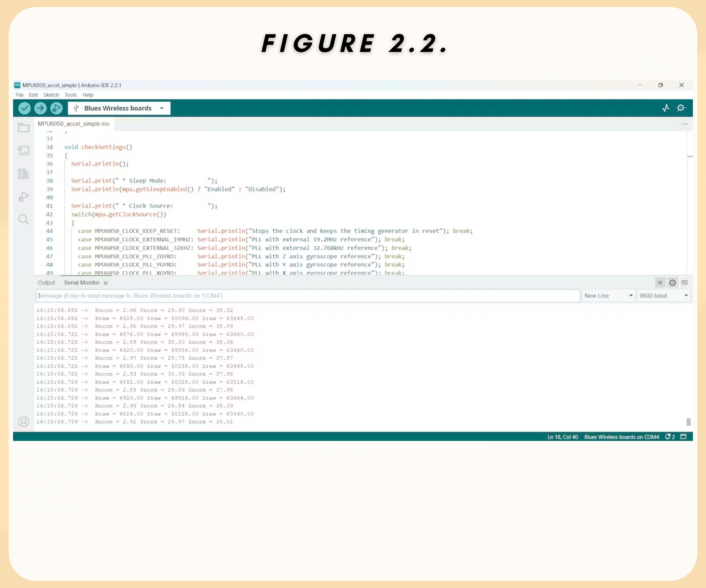Open the Help menu

tap(88, 95)
